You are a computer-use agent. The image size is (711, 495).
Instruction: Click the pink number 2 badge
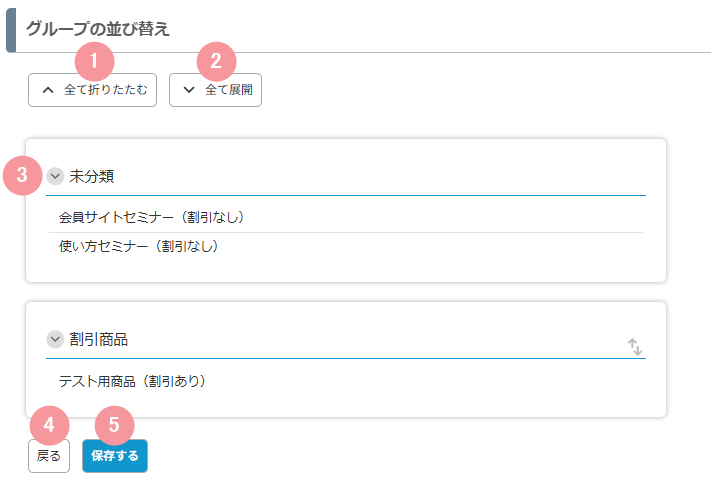click(x=216, y=62)
